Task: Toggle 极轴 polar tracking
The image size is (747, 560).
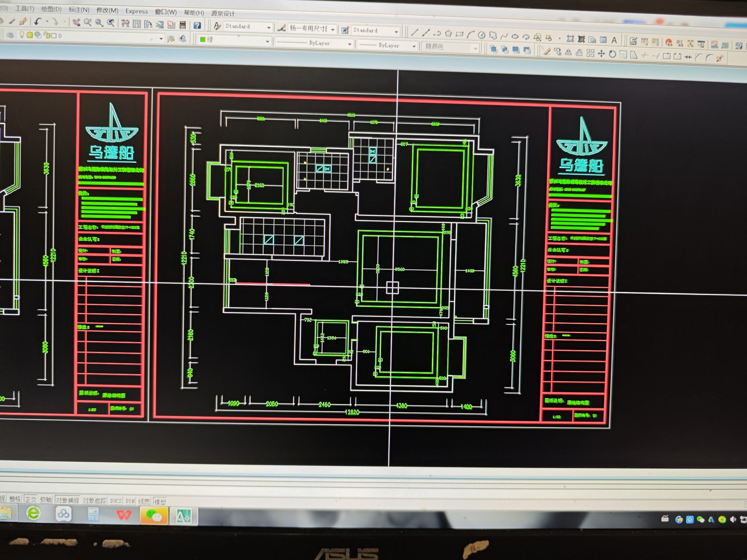Action: point(46,500)
